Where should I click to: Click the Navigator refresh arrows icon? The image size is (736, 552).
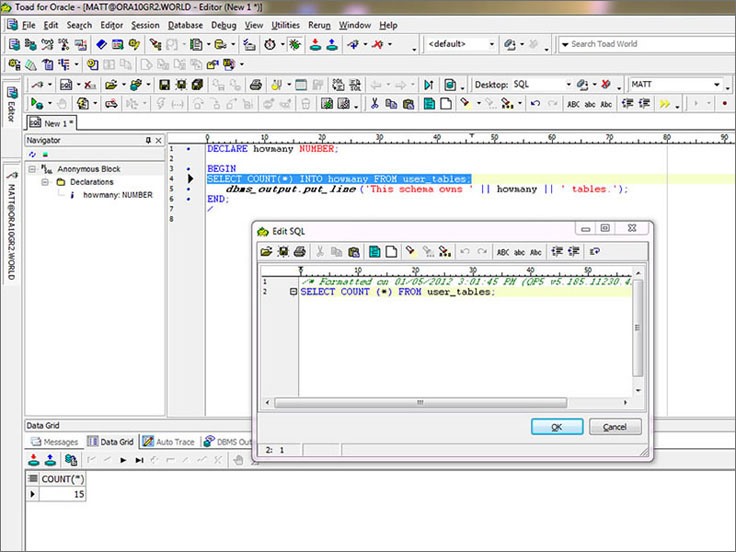(x=32, y=154)
